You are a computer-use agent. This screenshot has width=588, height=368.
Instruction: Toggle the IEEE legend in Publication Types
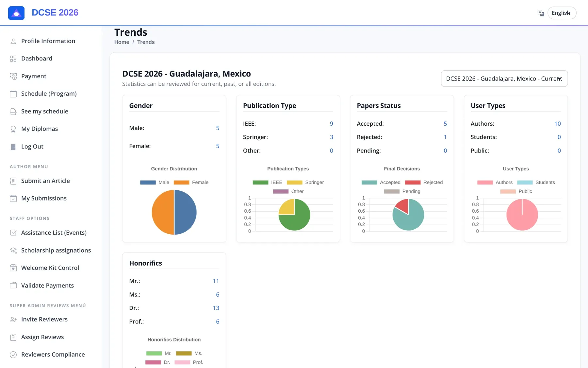tap(268, 183)
